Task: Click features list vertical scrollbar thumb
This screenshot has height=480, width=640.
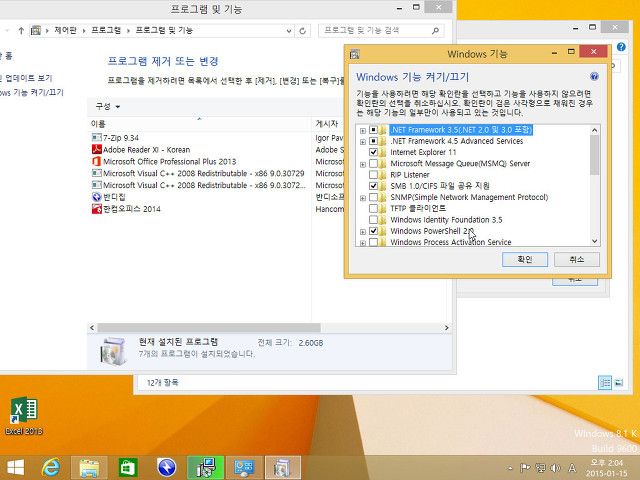Action: coord(595,155)
